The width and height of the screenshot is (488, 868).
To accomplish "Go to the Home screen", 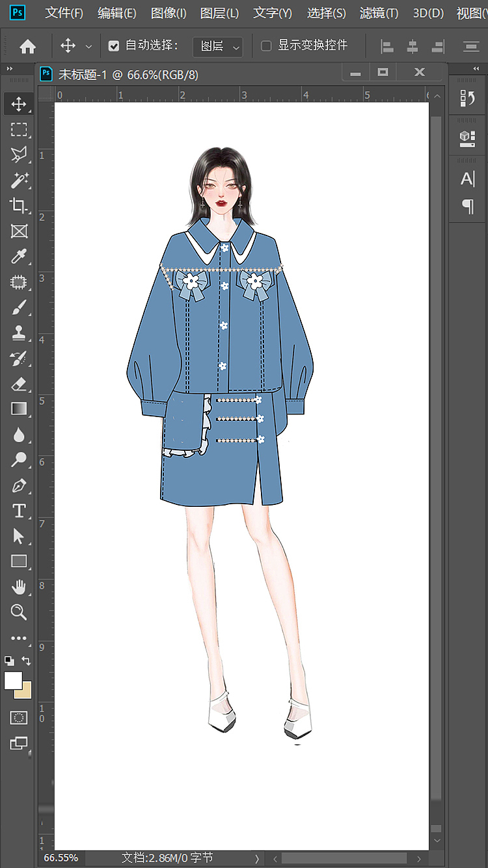I will click(x=27, y=46).
